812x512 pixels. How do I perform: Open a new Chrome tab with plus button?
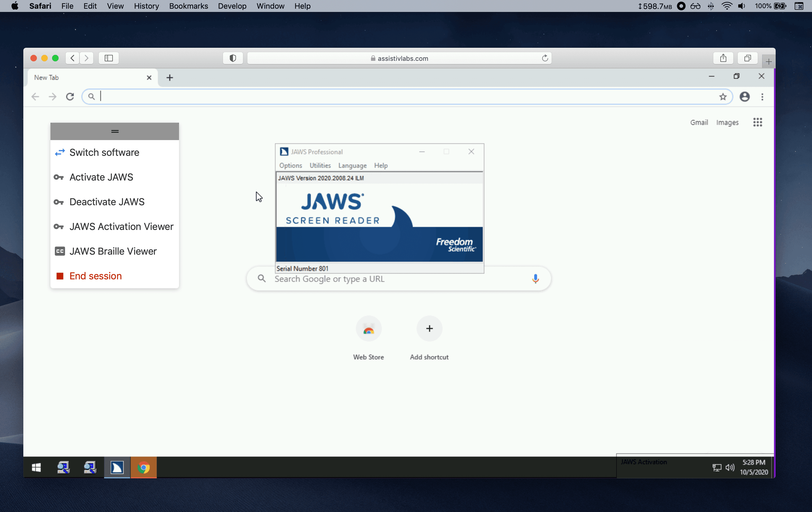[170, 78]
